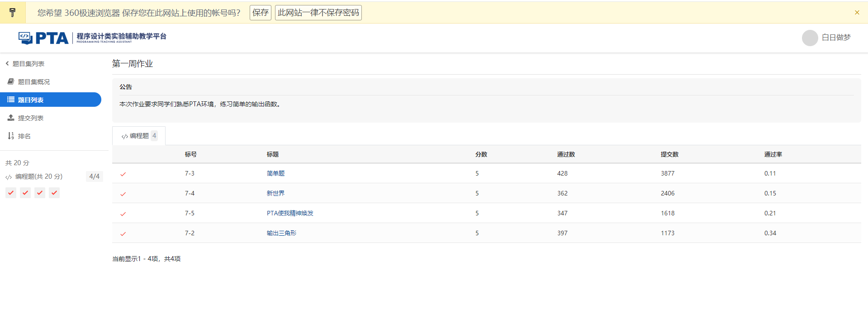Click the 第一周作业 page title
868x314 pixels.
pyautogui.click(x=133, y=64)
